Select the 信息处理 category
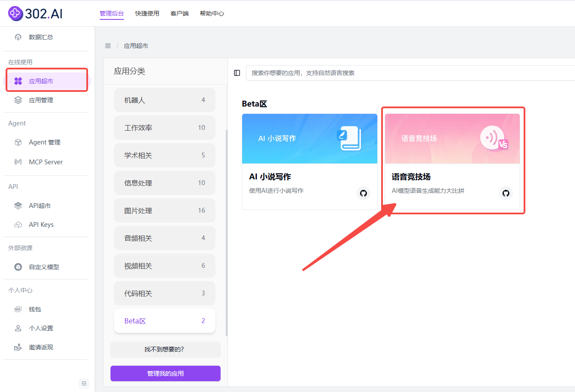 [x=164, y=183]
